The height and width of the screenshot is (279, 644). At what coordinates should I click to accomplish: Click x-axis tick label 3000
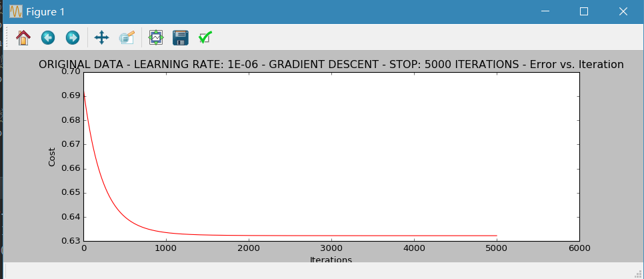(331, 248)
